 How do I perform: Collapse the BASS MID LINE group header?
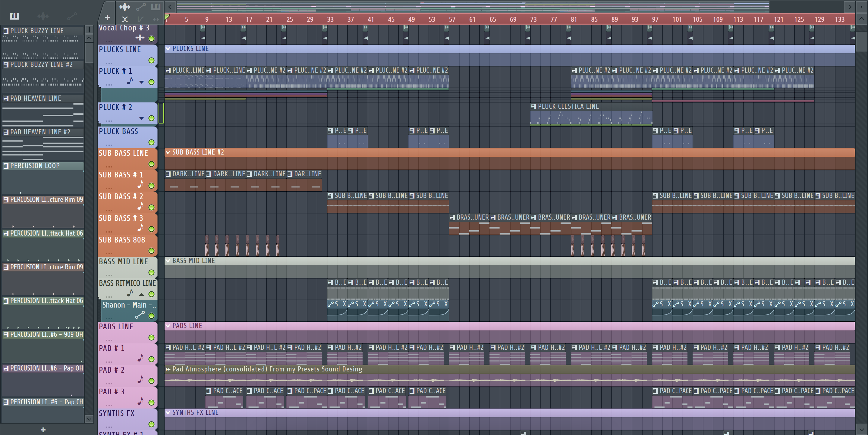pyautogui.click(x=168, y=261)
